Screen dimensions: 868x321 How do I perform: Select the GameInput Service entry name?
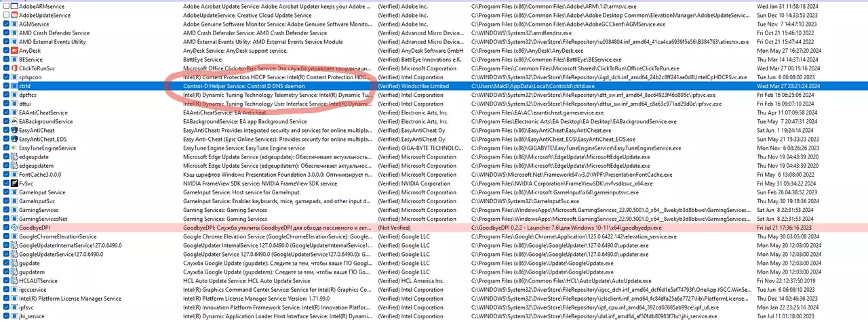(x=42, y=192)
